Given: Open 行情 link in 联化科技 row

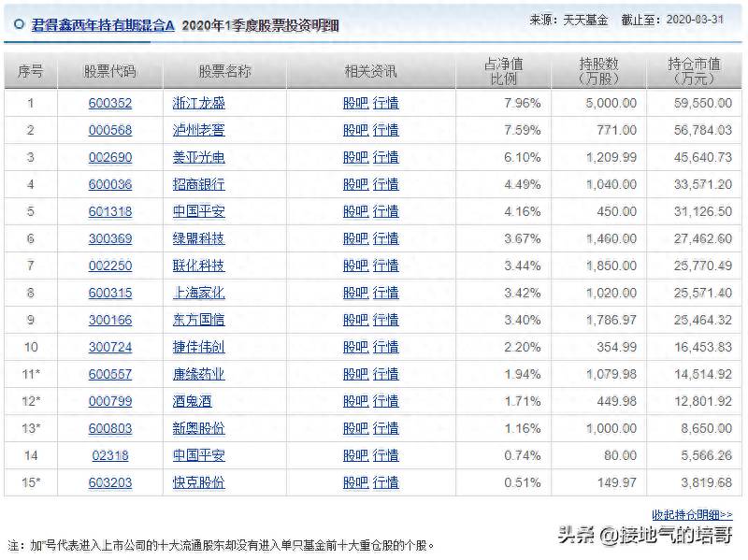Looking at the screenshot, I should [385, 266].
